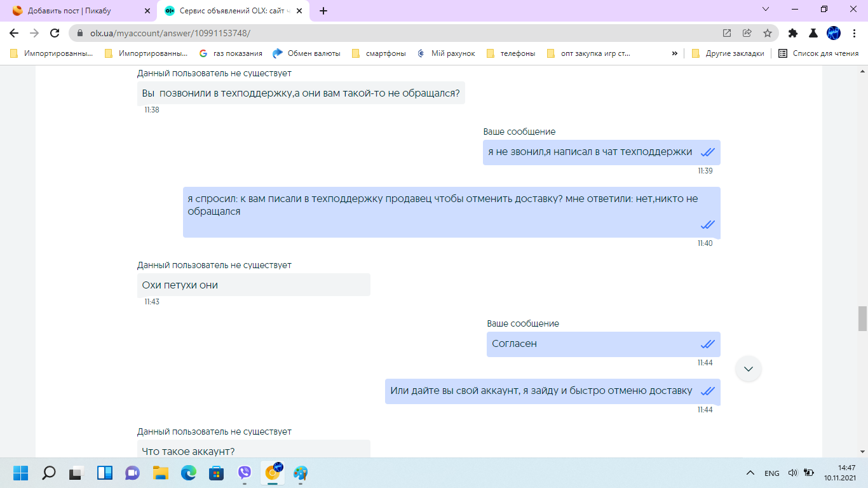Go back with the browser back arrow
The width and height of the screenshot is (868, 488).
click(14, 33)
